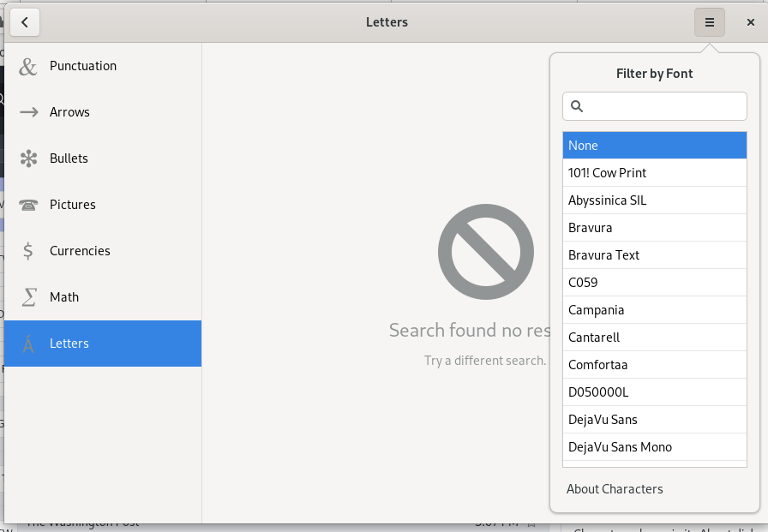Screen dimensions: 768x532
Task: Click the accented A Letters icon
Action: 28,344
